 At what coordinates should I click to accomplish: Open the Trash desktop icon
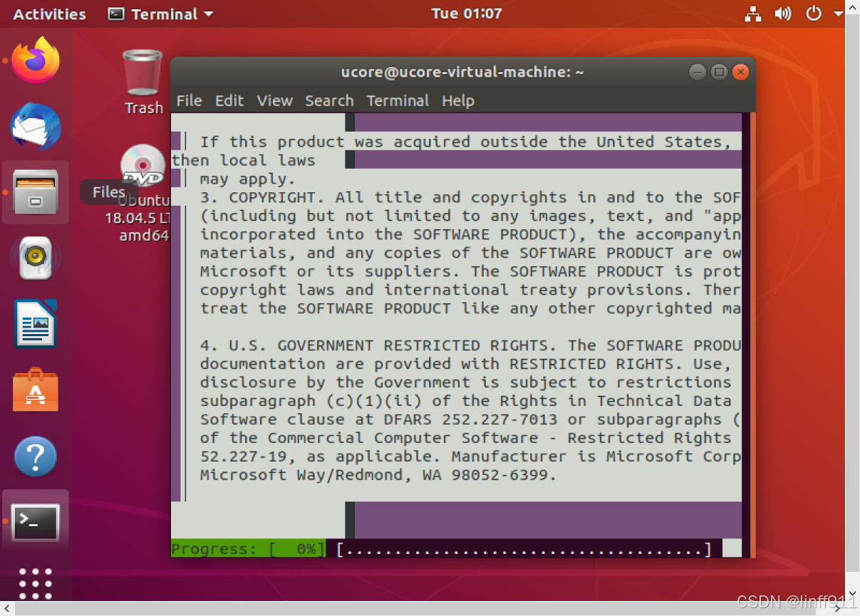pos(143,81)
